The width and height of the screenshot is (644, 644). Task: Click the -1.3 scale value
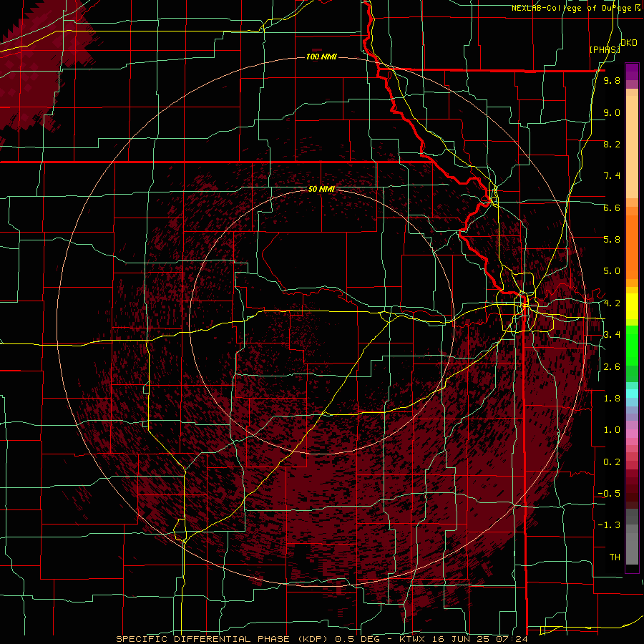(609, 525)
